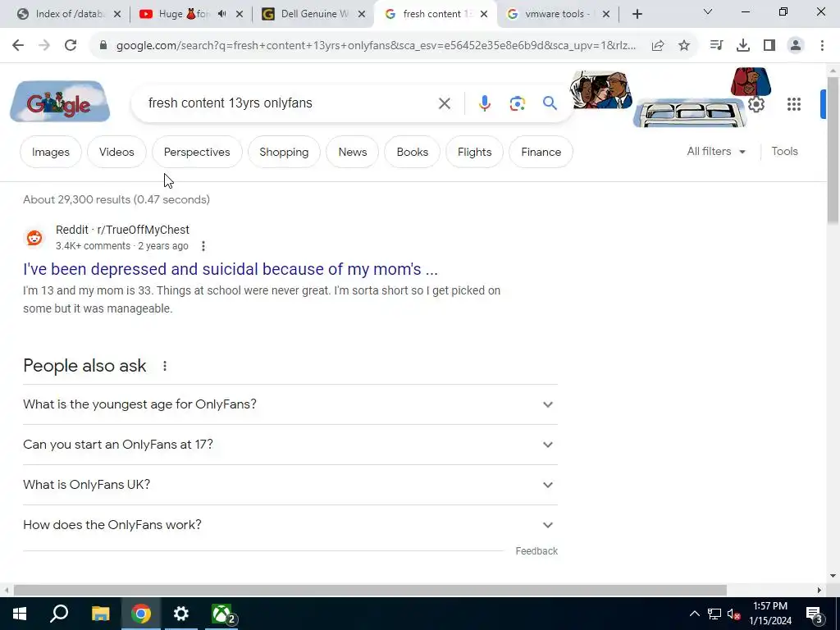
Task: Close the Dell Genuine tab
Action: [x=362, y=14]
